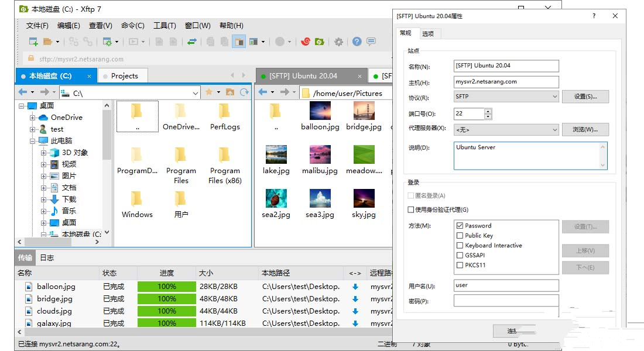The image size is (644, 351).
Task: Click the 用户名(U) input field
Action: point(506,285)
